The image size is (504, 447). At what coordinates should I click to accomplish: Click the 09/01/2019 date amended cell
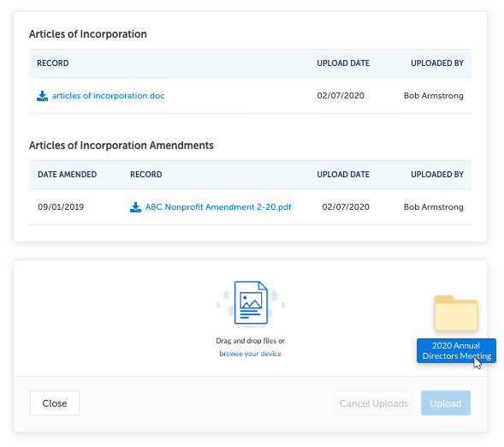pyautogui.click(x=61, y=206)
